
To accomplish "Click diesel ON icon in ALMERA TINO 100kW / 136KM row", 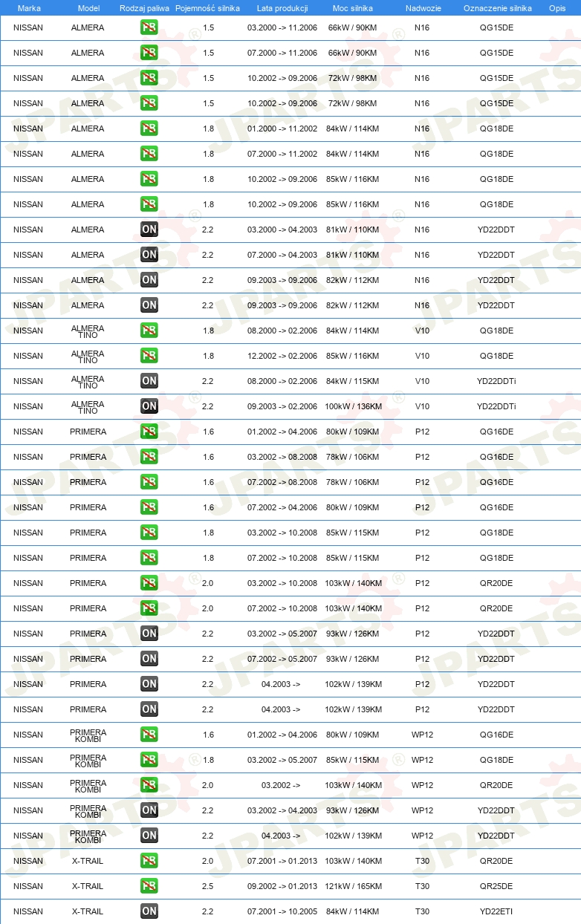I will tap(149, 406).
